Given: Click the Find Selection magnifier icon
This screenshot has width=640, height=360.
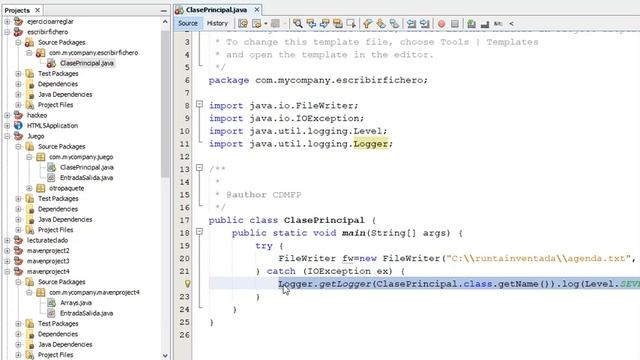Looking at the screenshot, I should (x=298, y=24).
